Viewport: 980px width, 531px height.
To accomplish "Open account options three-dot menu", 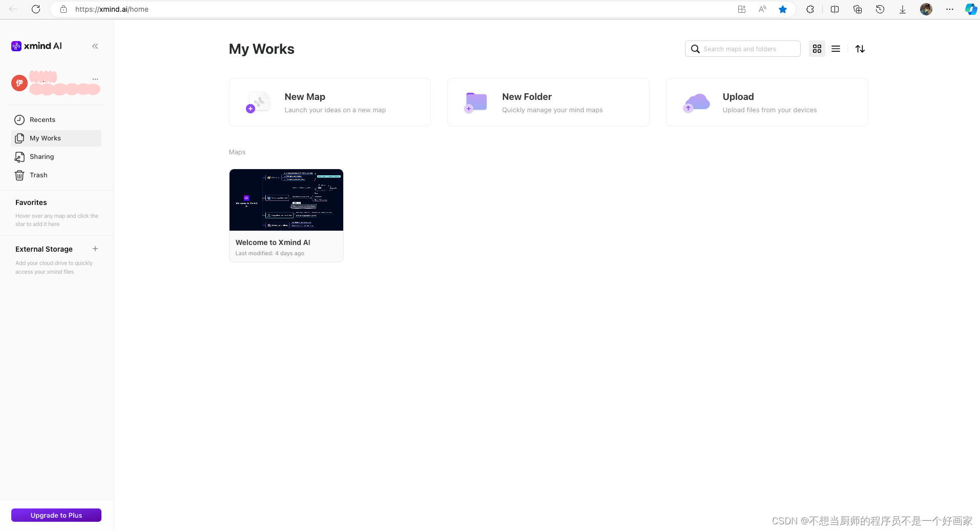I will (95, 79).
